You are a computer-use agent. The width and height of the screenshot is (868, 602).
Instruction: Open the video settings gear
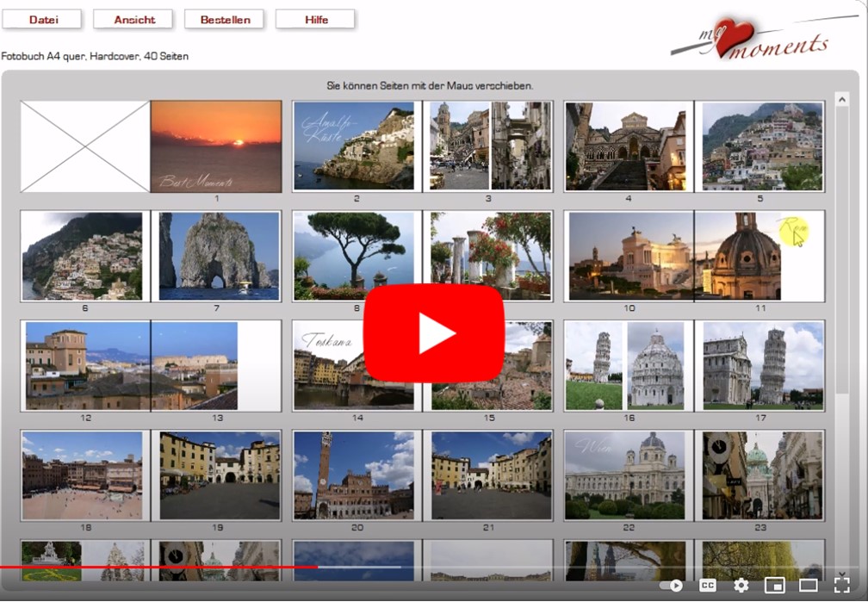741,586
